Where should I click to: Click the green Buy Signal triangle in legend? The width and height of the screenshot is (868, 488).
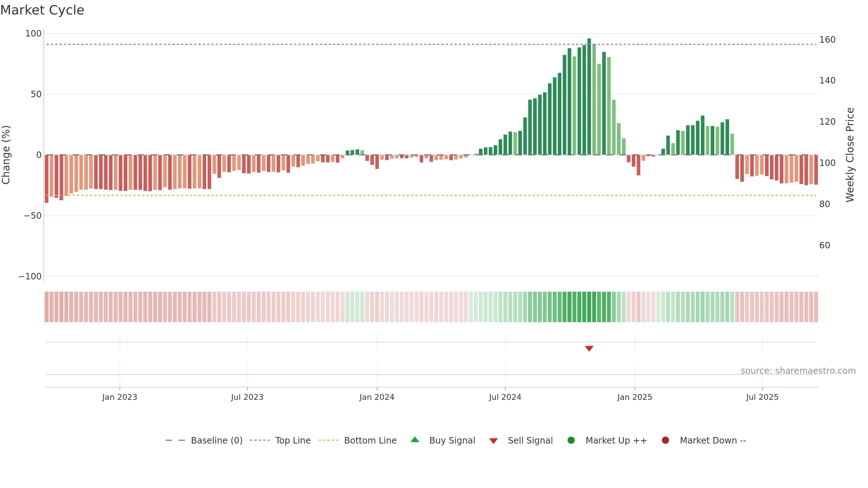click(x=415, y=440)
